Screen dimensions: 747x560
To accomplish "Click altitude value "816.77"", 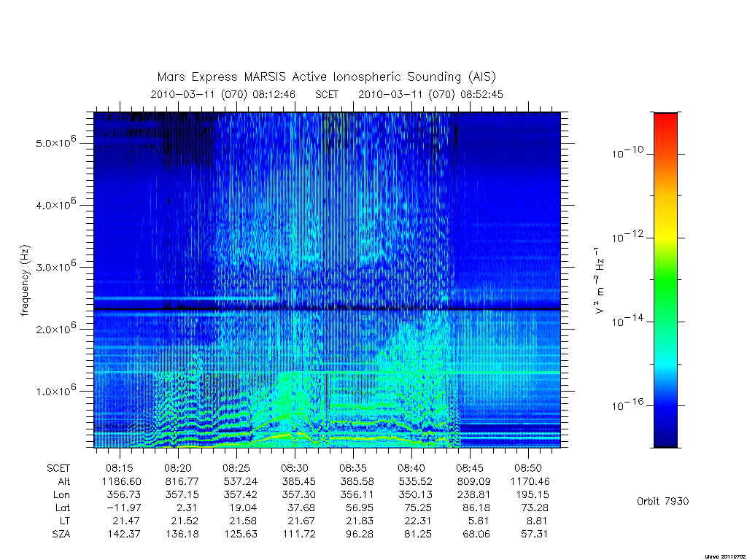I will [182, 481].
